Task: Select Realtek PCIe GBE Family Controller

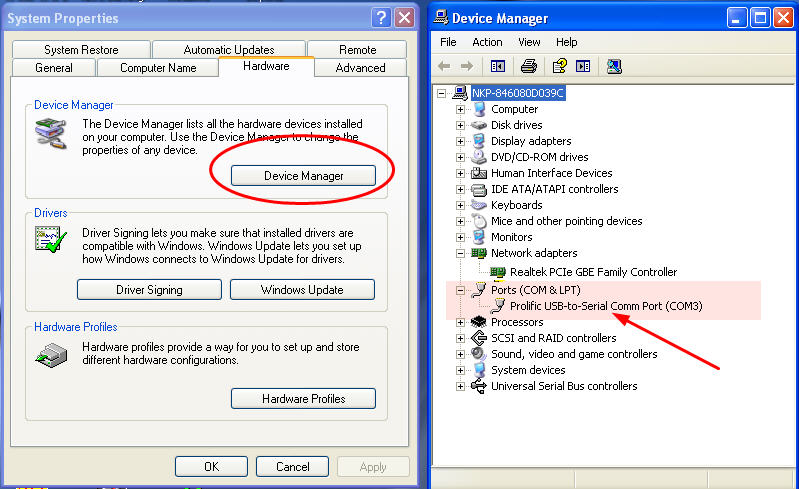Action: pyautogui.click(x=593, y=272)
